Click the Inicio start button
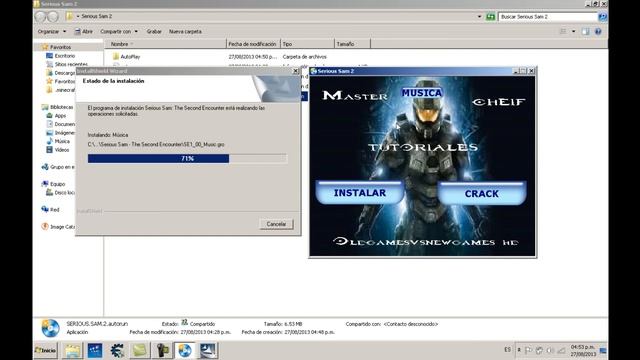 [46, 350]
